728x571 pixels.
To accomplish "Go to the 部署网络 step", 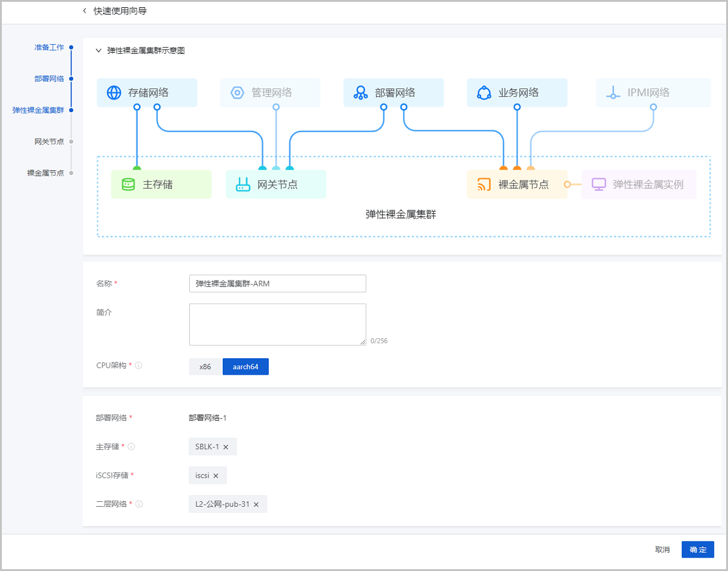I will [49, 79].
